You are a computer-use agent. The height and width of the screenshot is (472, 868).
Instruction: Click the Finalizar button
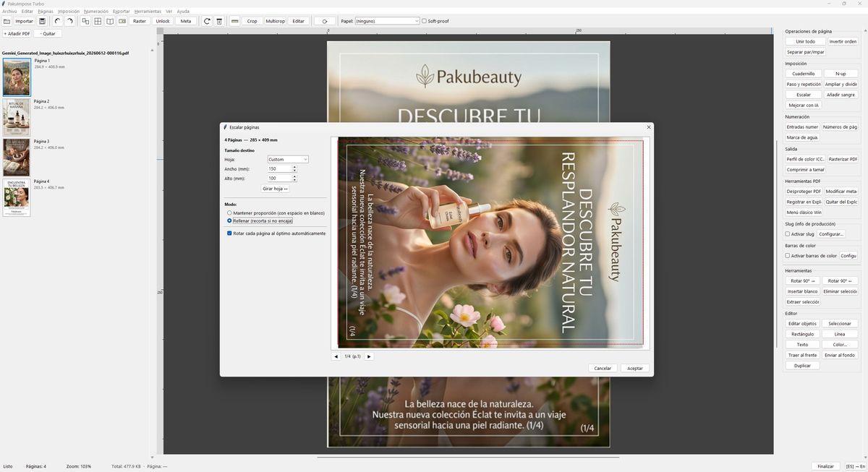(825, 466)
